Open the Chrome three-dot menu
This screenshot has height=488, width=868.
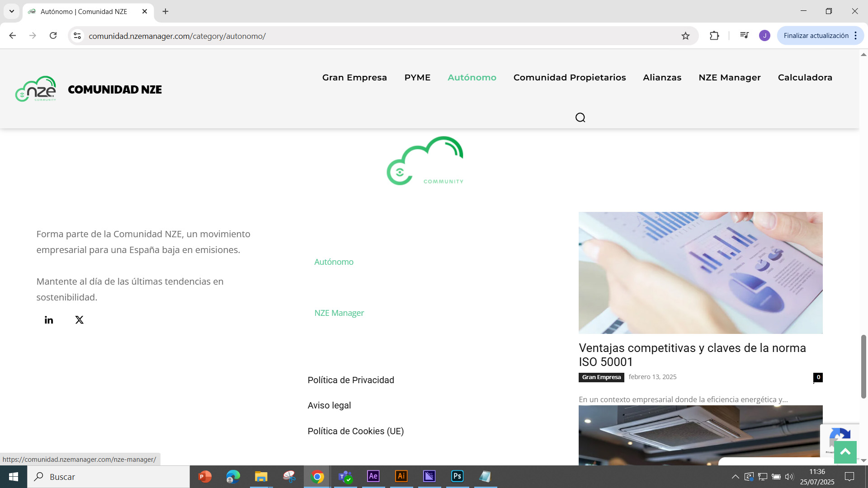point(856,36)
